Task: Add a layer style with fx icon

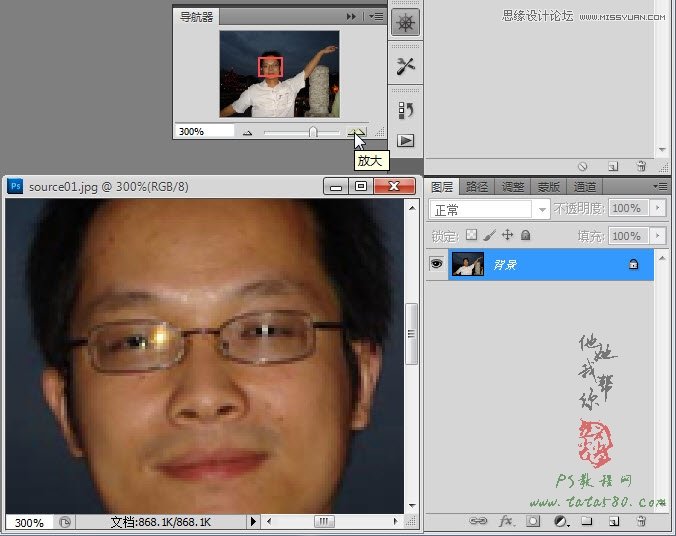Action: (x=506, y=521)
